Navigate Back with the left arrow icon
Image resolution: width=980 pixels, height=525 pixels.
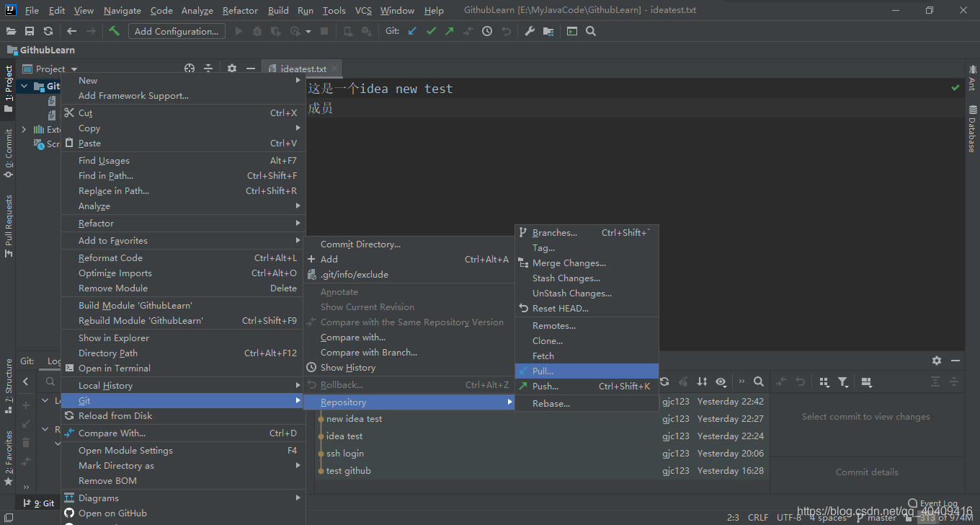coord(71,31)
